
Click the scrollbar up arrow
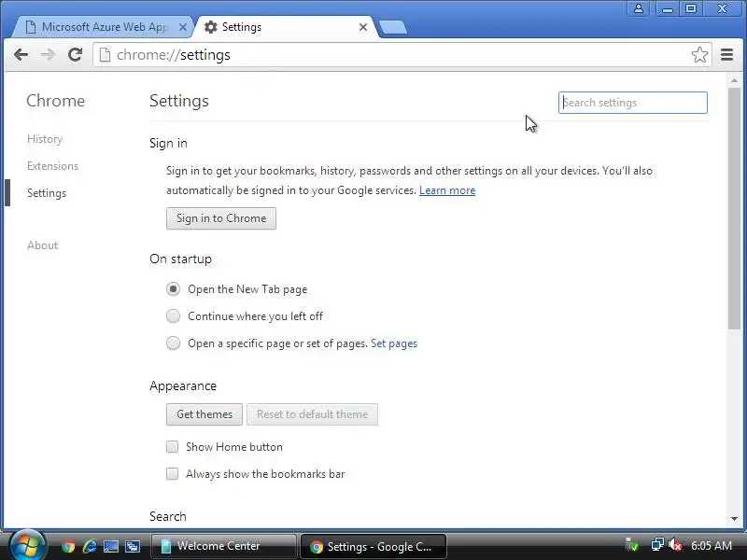[734, 80]
